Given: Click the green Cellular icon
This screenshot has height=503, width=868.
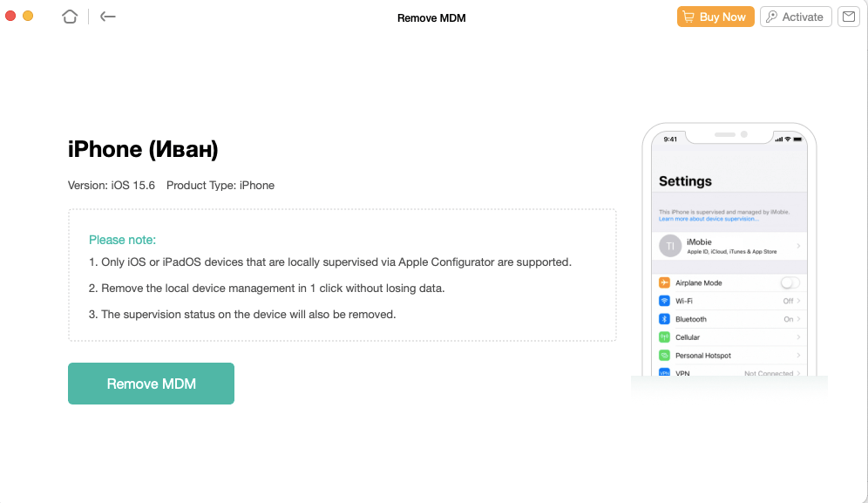Looking at the screenshot, I should pyautogui.click(x=664, y=337).
